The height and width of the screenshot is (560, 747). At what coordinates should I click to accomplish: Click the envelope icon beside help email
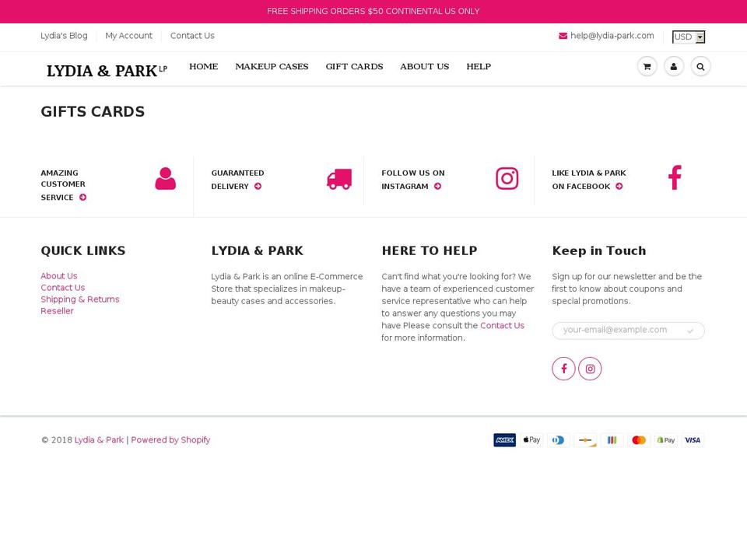pos(563,36)
